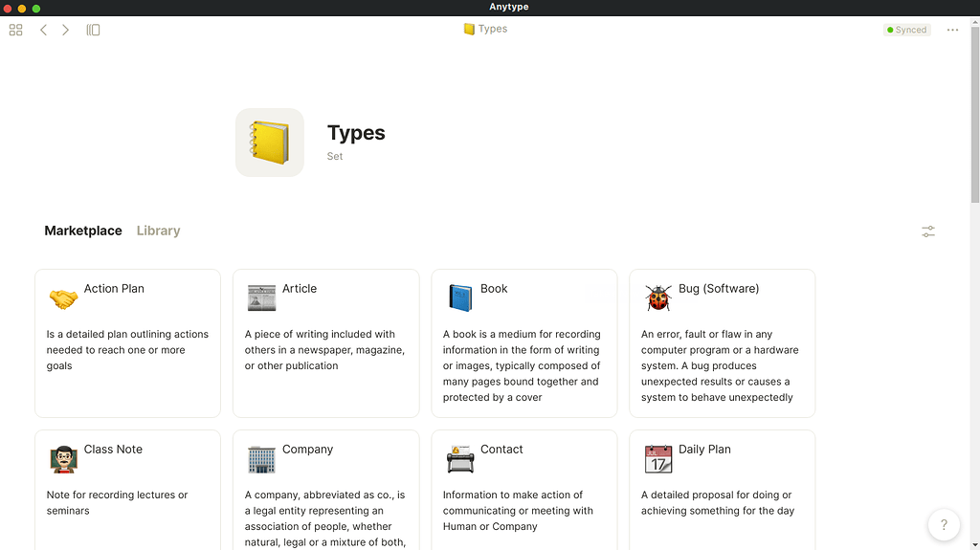The image size is (980, 550).
Task: Go forward with the right arrow
Action: click(65, 30)
